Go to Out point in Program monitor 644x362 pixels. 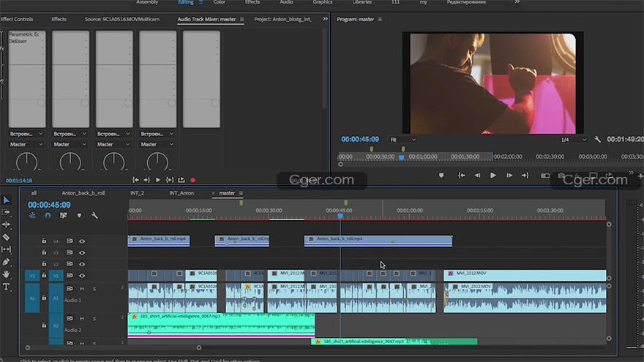(x=525, y=176)
